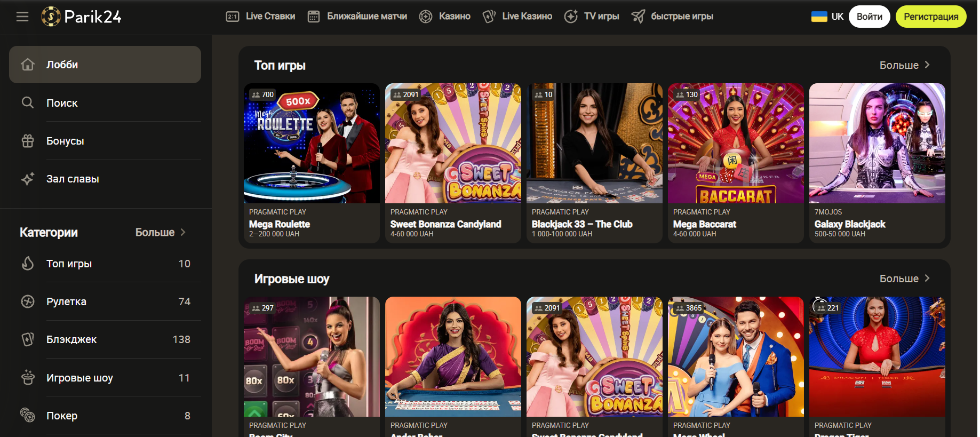Click the 7MOJOS provider label
This screenshot has height=437, width=980.
828,212
